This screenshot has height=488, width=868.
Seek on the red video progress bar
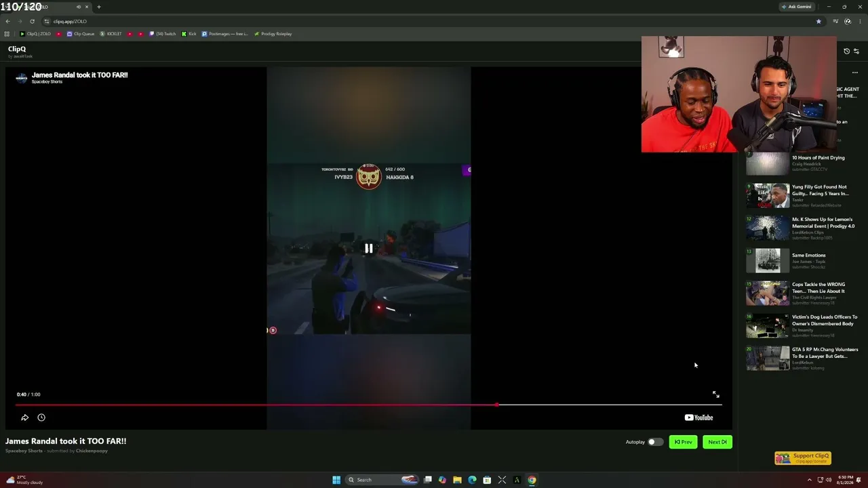pyautogui.click(x=369, y=405)
